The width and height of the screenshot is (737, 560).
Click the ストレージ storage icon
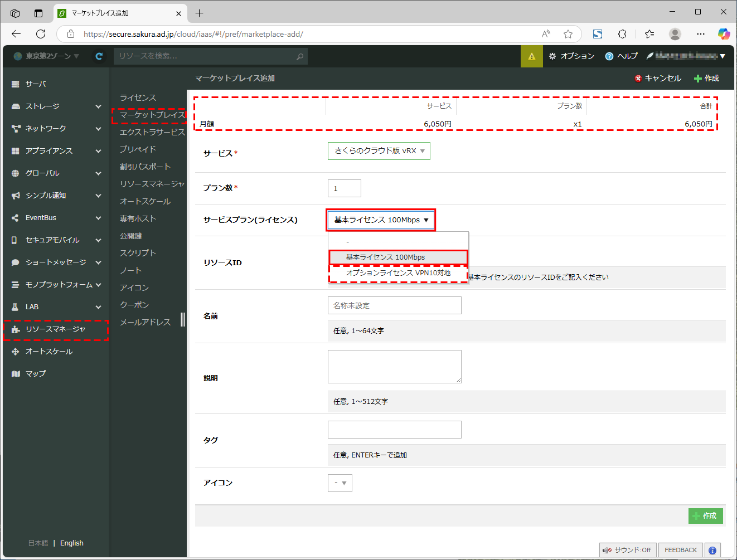(16, 106)
